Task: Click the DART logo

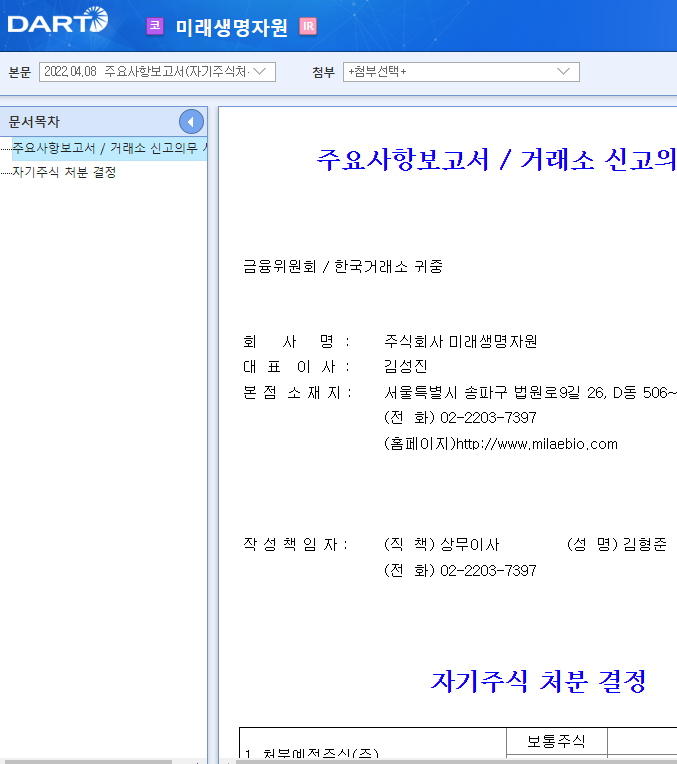Action: tap(58, 20)
